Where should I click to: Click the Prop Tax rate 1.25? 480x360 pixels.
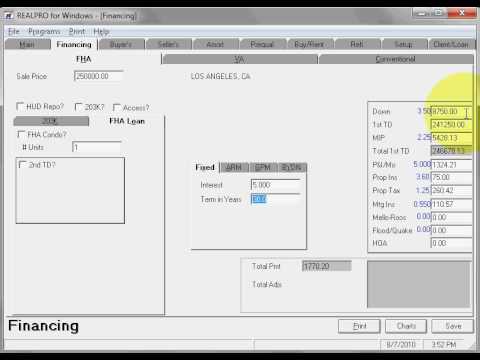tap(423, 190)
